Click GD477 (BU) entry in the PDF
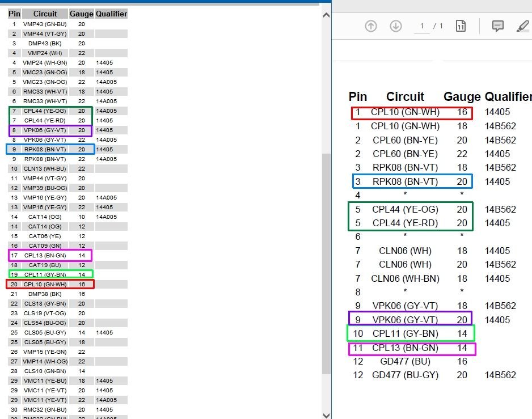The height and width of the screenshot is (419, 532). tap(404, 361)
